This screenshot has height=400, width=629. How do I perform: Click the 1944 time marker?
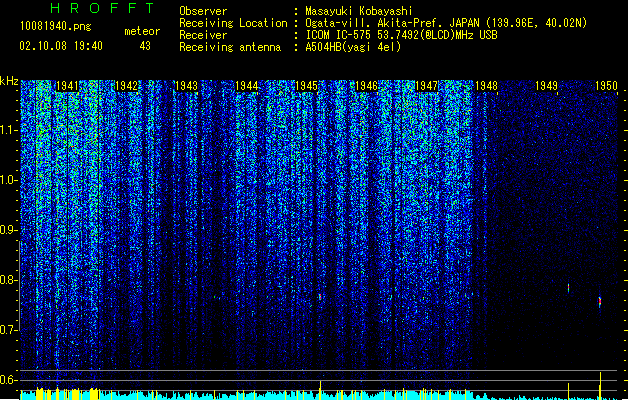point(246,86)
